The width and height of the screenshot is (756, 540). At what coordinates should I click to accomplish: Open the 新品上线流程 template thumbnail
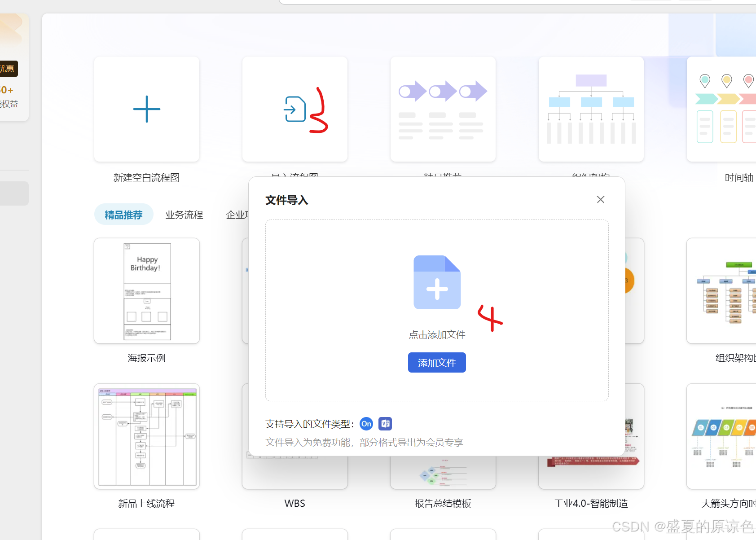coord(147,436)
